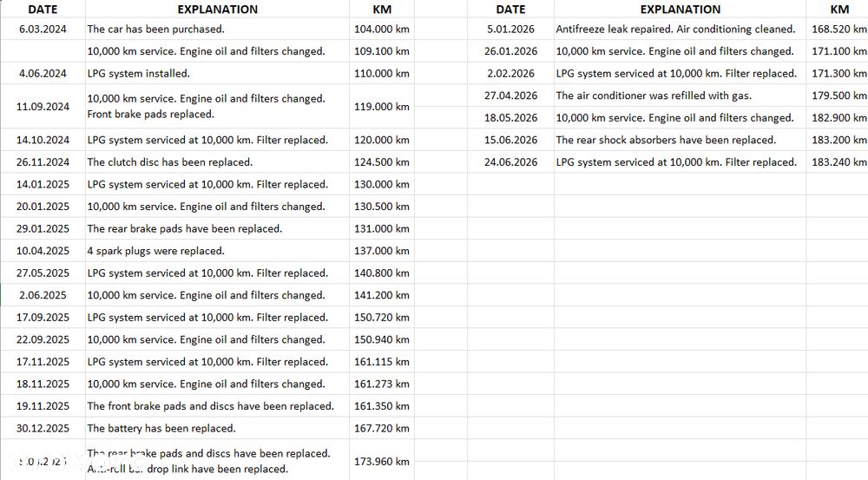Select the left EXPLANATION column header

217,9
